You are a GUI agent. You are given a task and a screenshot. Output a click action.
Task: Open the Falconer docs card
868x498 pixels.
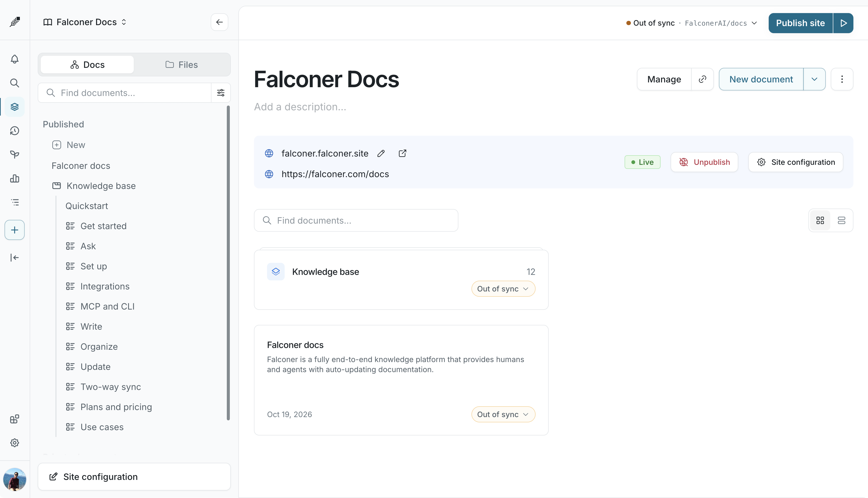click(x=401, y=380)
